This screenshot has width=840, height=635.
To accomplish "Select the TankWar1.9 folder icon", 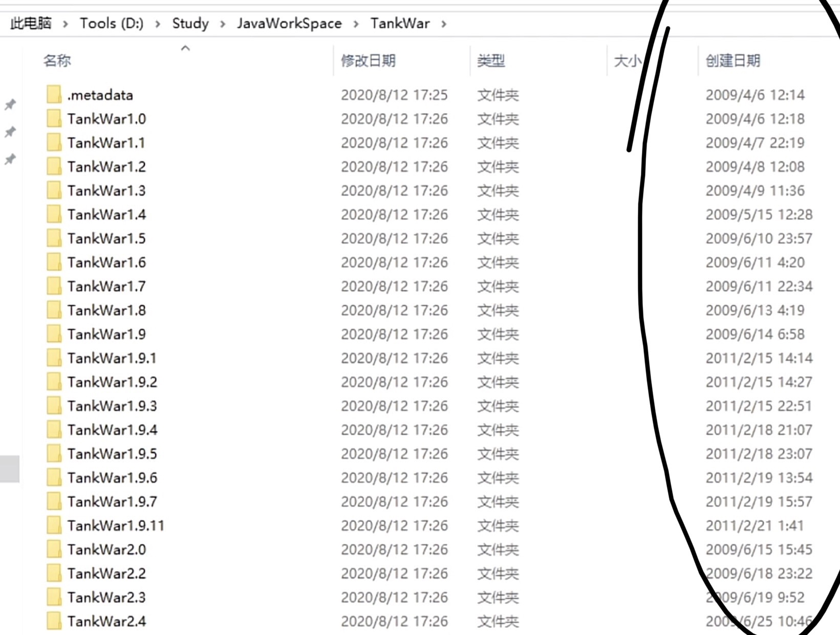I will pos(54,334).
